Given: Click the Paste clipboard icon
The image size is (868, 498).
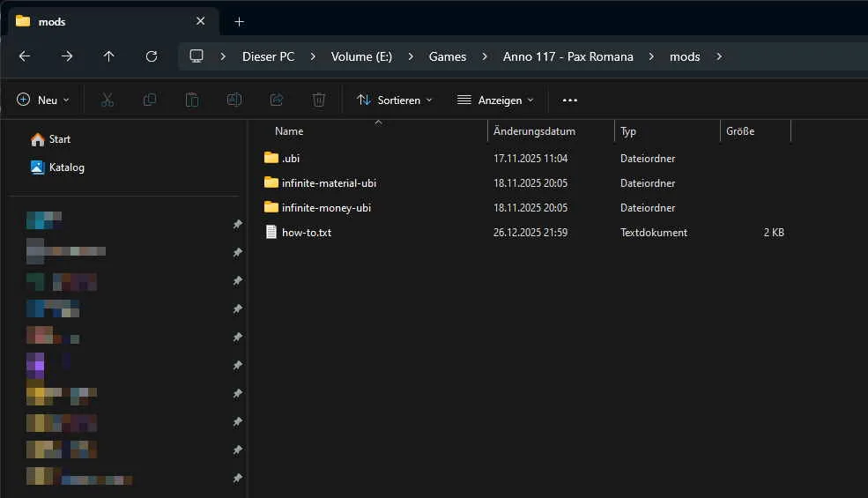Looking at the screenshot, I should (192, 100).
